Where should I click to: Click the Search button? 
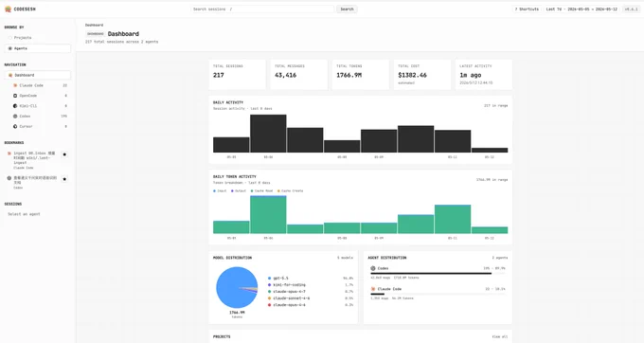[347, 9]
